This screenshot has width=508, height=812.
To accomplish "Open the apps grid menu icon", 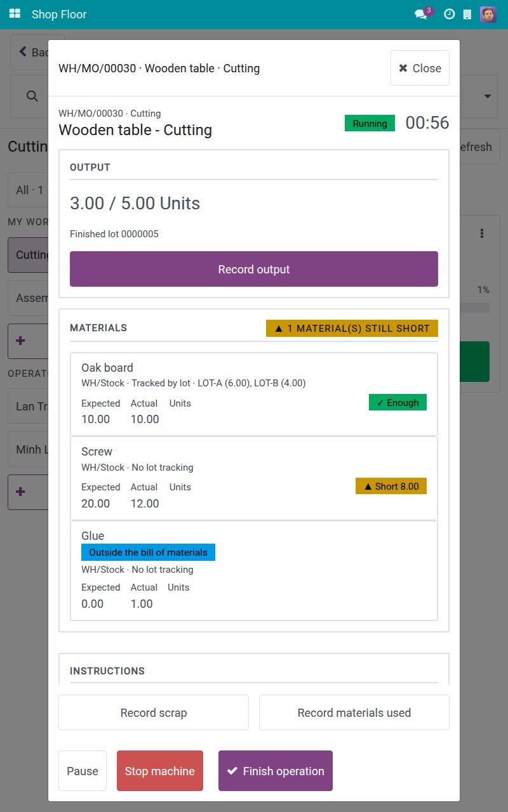I will click(x=15, y=14).
